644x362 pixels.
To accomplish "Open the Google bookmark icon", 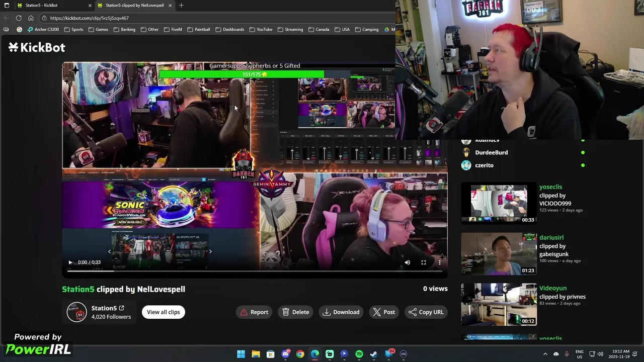I will pos(20,30).
